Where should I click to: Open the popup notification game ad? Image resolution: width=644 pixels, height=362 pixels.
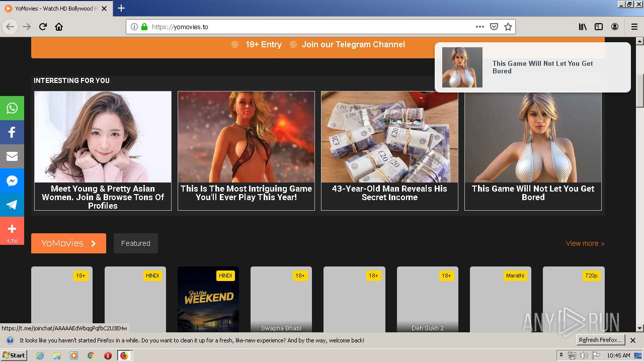click(532, 67)
